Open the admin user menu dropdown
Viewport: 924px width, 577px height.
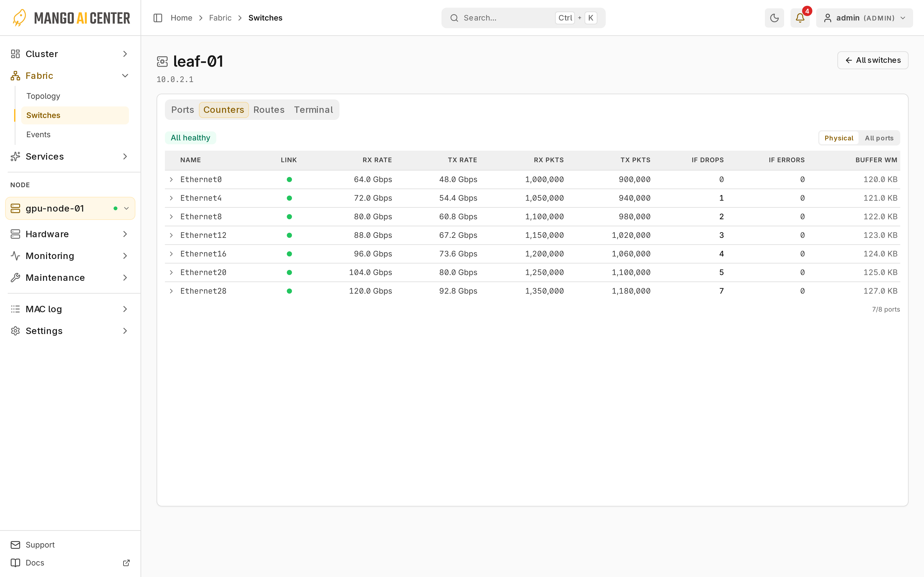865,18
